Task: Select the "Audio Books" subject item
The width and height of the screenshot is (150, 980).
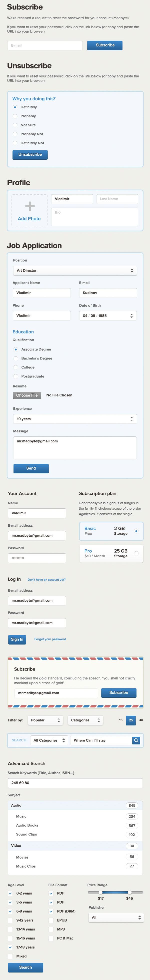Action: click(27, 825)
